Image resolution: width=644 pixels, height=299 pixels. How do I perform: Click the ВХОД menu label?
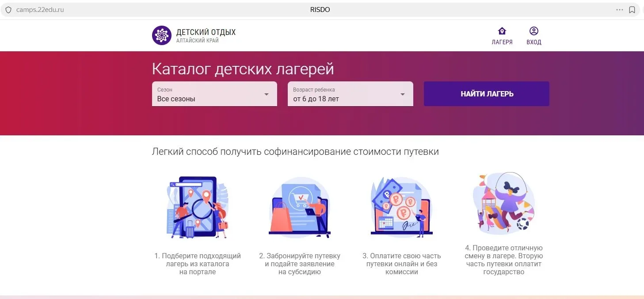pyautogui.click(x=534, y=42)
